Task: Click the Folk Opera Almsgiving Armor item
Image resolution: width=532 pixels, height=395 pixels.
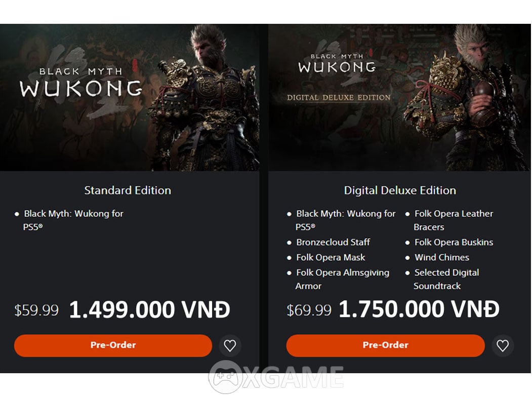Action: click(x=338, y=279)
